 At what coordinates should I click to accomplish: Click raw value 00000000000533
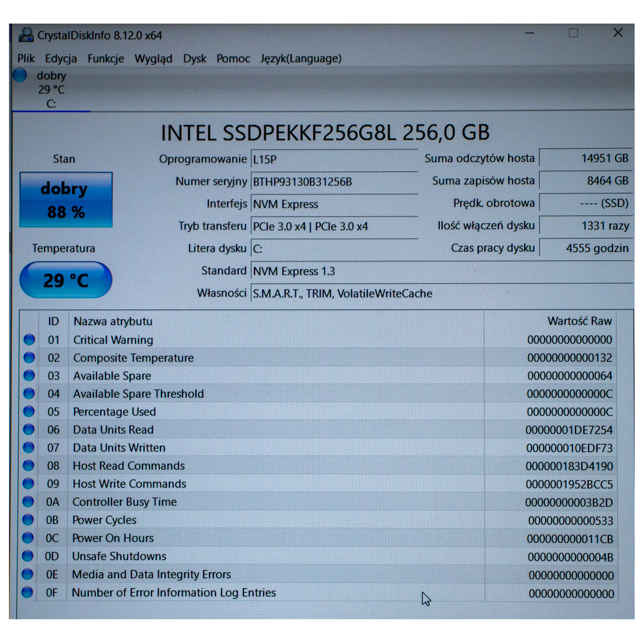(x=570, y=521)
